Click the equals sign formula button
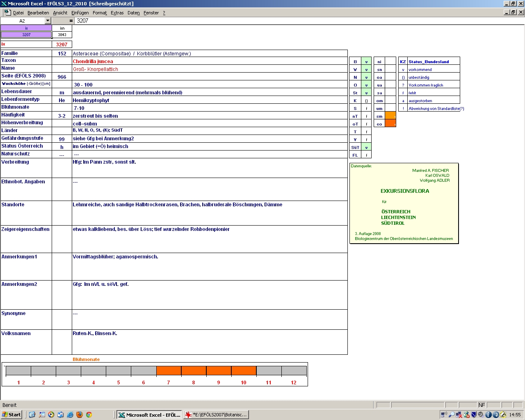Image resolution: width=525 pixels, height=420 pixels. tap(71, 21)
